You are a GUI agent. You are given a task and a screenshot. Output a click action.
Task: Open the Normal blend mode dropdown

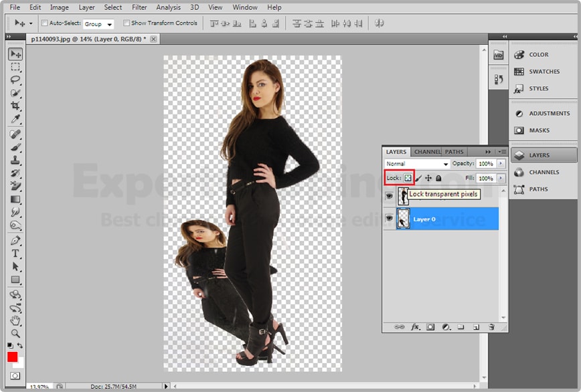[x=416, y=164]
